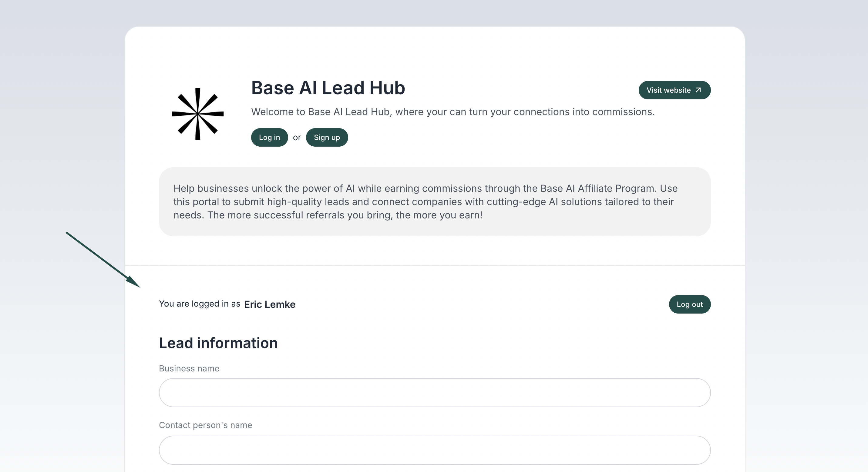Click the Sign up button
The height and width of the screenshot is (472, 868).
coord(327,137)
